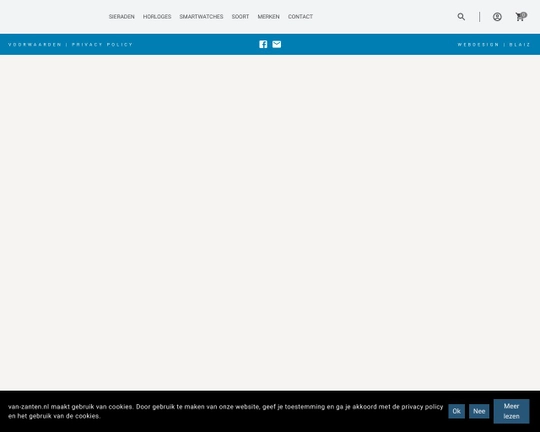This screenshot has width=540, height=432.
Task: Follow the WEBDESIGN footer link
Action: [478, 44]
